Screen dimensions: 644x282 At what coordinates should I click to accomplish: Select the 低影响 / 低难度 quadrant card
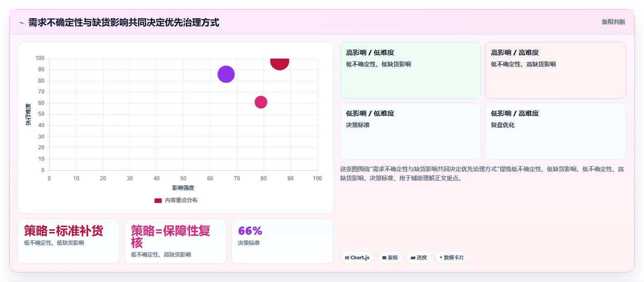410,131
